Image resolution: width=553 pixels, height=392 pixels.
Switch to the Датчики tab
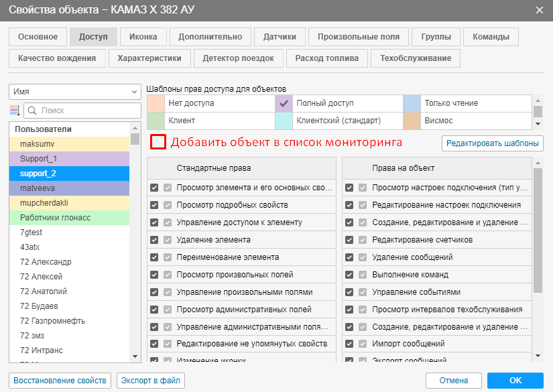[280, 37]
